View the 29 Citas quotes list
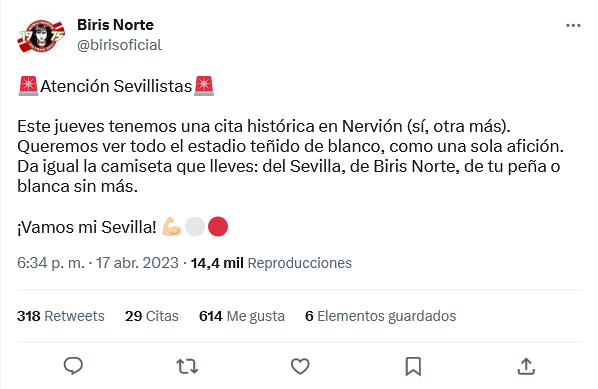Screen dimensions: 598x389 [152, 316]
